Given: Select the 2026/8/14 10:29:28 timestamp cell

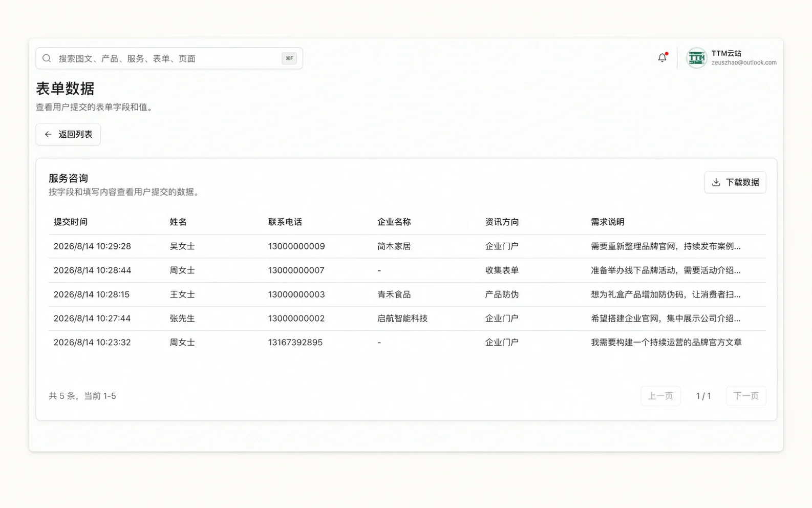Looking at the screenshot, I should (x=92, y=246).
